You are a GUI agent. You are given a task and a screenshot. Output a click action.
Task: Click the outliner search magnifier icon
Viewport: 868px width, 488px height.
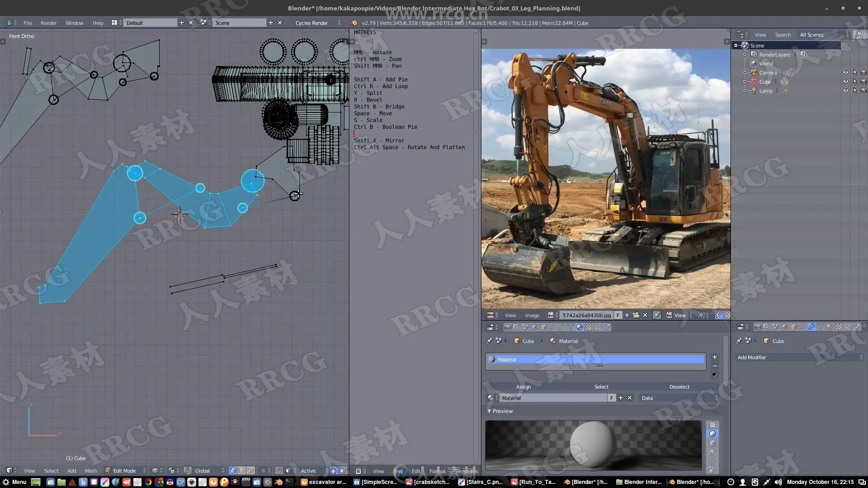tap(858, 34)
